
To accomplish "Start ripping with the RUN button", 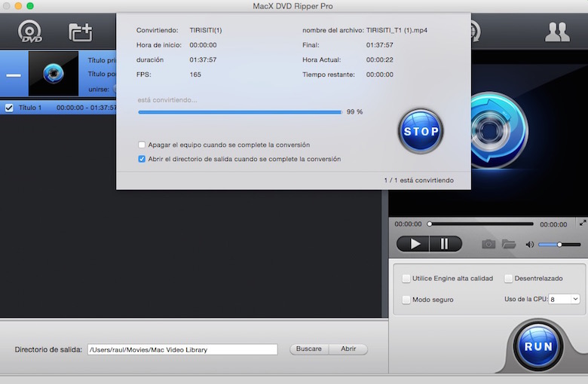I will pyautogui.click(x=538, y=346).
